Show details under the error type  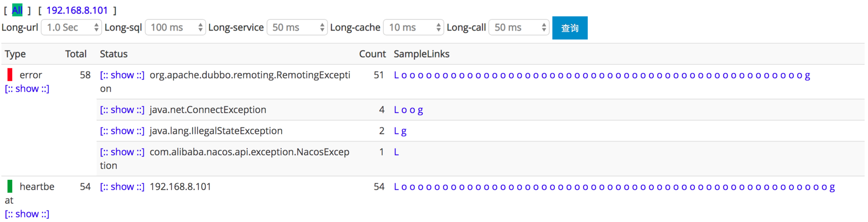click(27, 89)
